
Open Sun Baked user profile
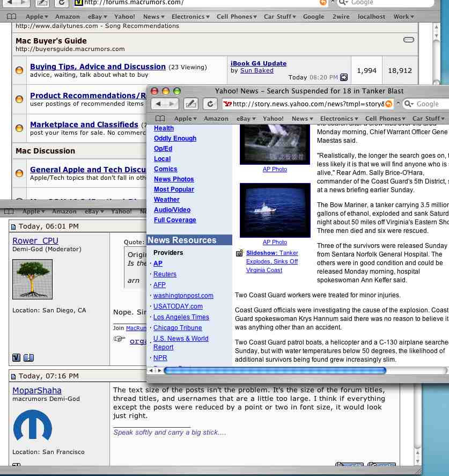pyautogui.click(x=256, y=70)
